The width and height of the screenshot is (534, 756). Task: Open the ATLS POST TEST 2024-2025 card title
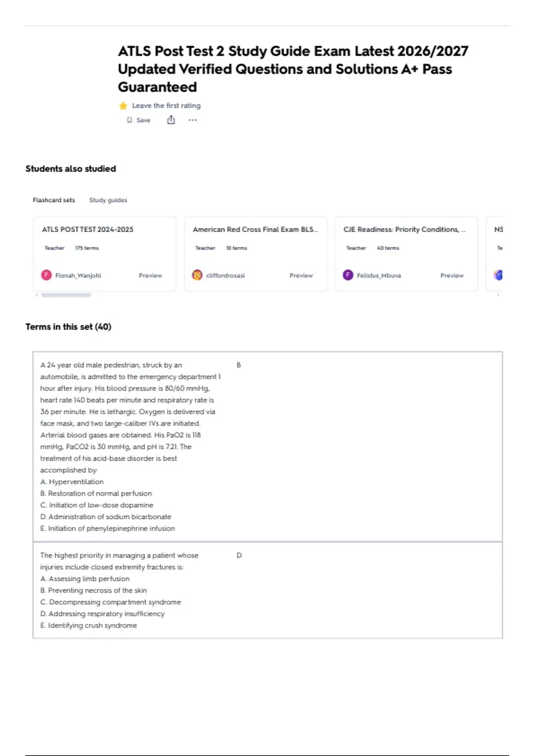88,229
